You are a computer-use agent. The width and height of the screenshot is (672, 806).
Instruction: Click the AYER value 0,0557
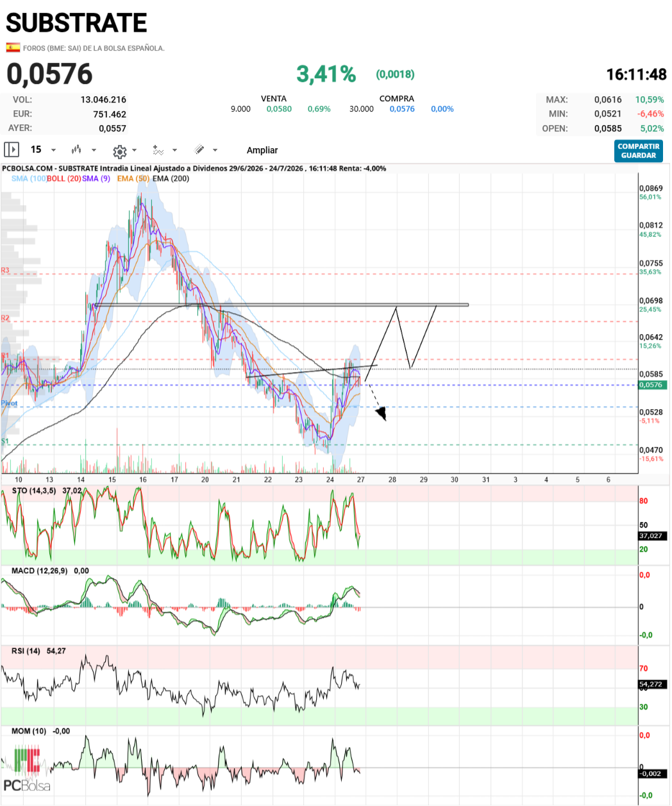pyautogui.click(x=112, y=128)
